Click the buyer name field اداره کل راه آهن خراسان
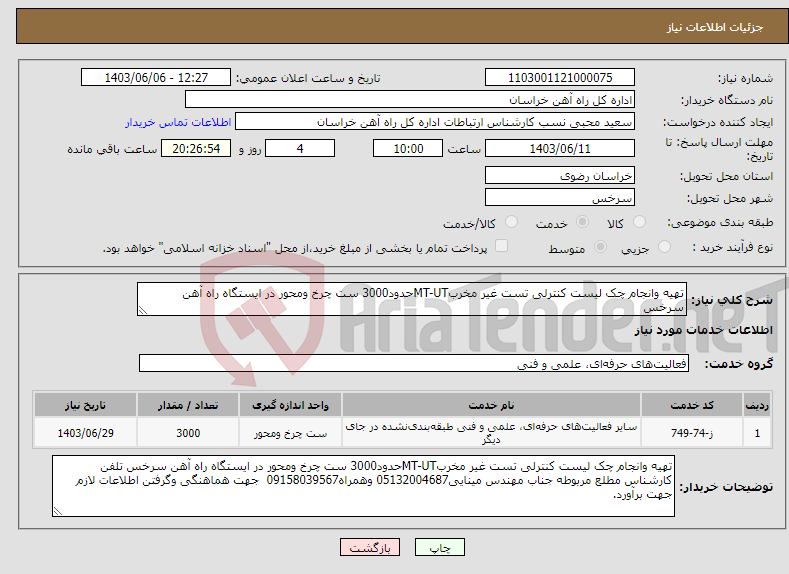Viewport: 789px width, 574px height. [410, 100]
